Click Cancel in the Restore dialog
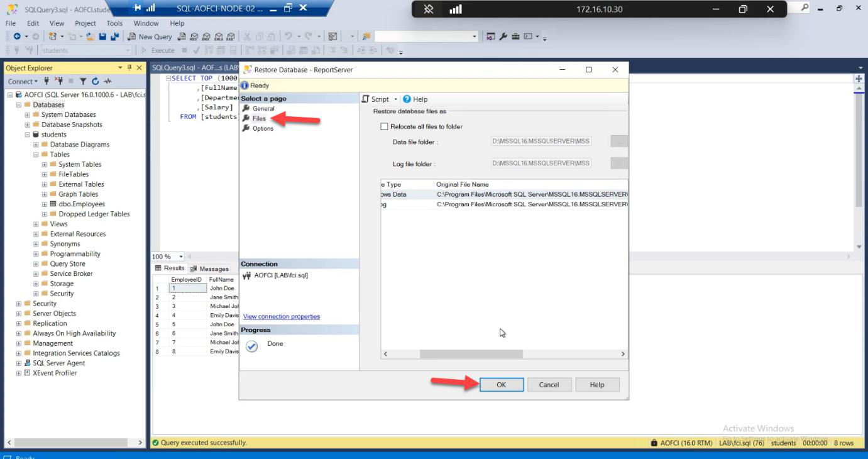 549,385
